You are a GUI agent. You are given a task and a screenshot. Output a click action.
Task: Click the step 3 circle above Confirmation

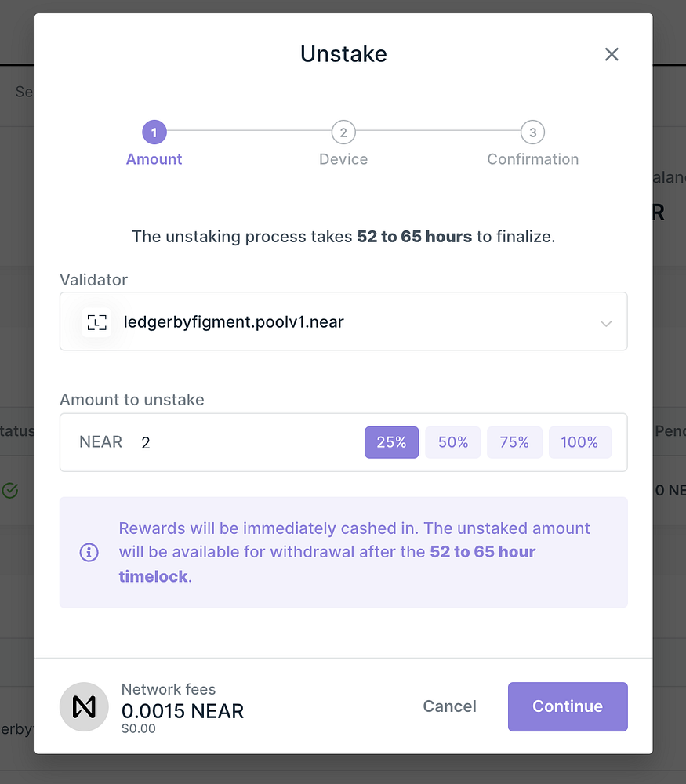point(532,132)
